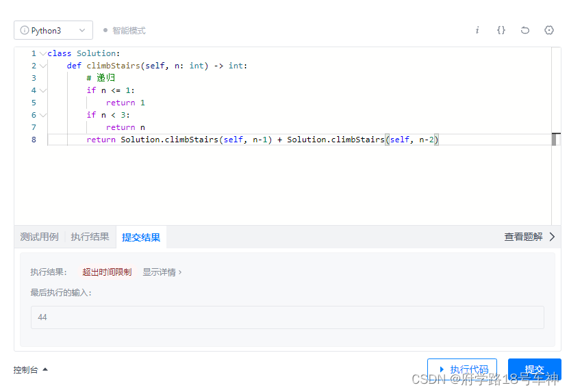This screenshot has width=569, height=392.
Task: Collapse the class Solution fold arrow on line 1
Action: tap(43, 53)
